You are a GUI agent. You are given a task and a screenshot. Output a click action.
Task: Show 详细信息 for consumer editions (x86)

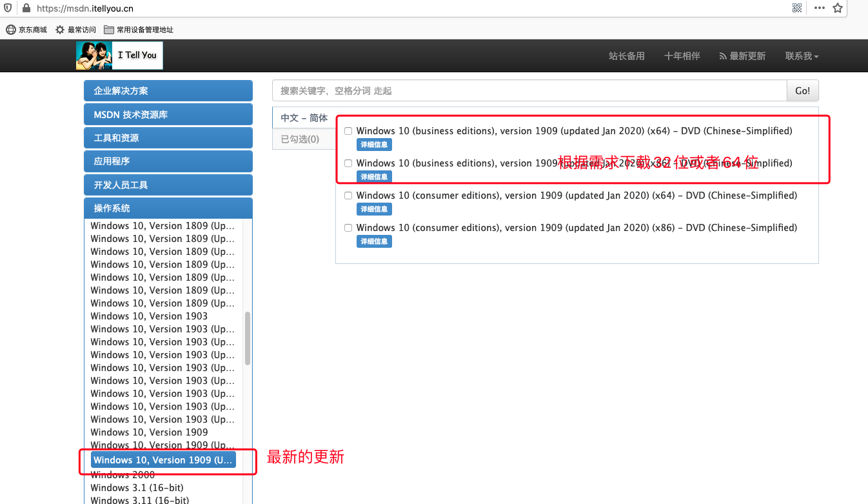coord(374,241)
